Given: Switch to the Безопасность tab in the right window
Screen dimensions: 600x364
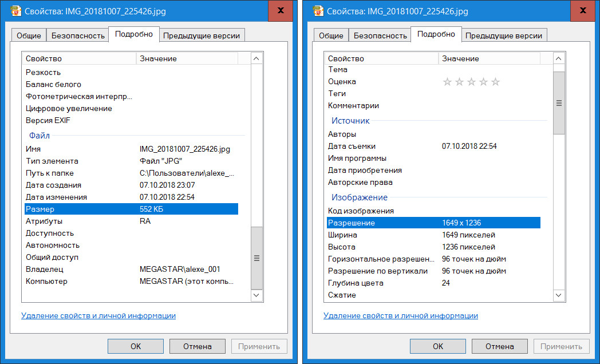Looking at the screenshot, I should click(380, 35).
